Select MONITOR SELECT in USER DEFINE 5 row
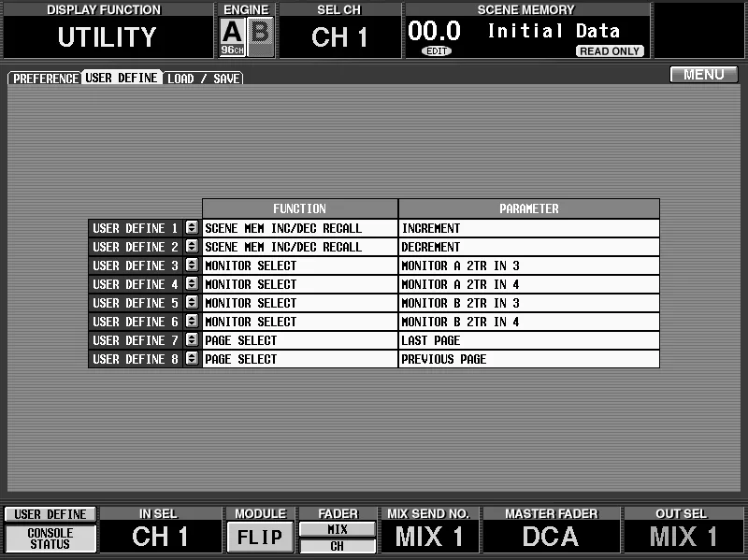This screenshot has height=560, width=748. [x=300, y=303]
